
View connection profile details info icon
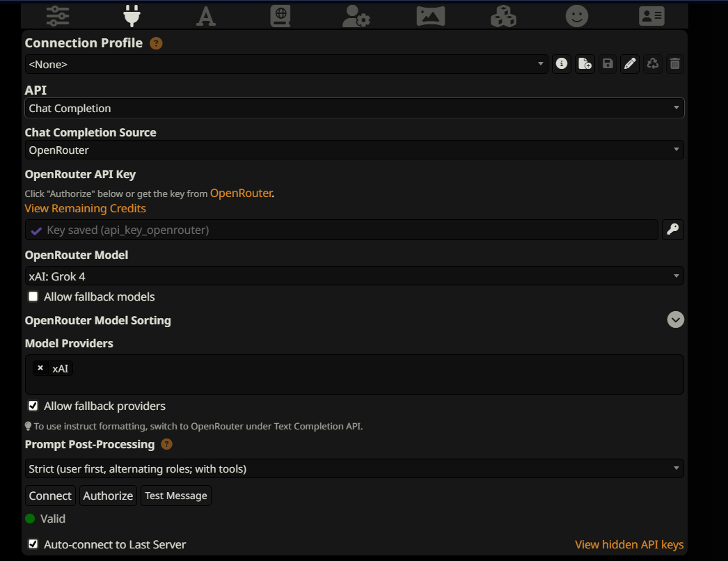(562, 63)
